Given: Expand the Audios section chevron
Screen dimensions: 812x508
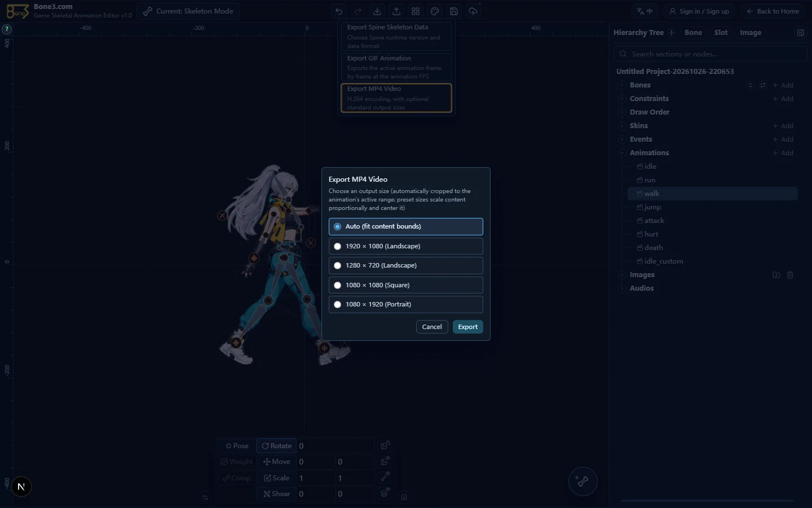Looking at the screenshot, I should 621,288.
